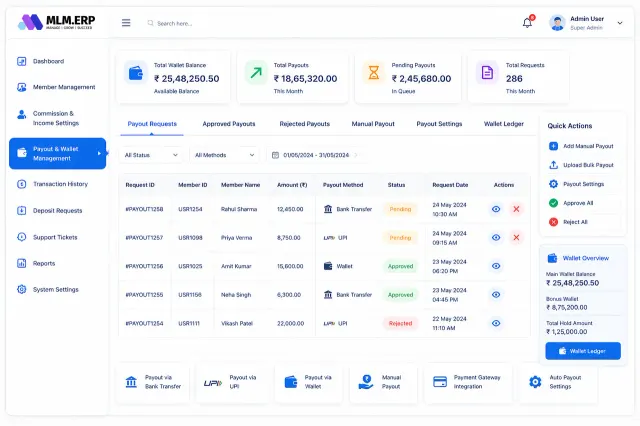Open the Wallet Ledger tab

click(504, 124)
